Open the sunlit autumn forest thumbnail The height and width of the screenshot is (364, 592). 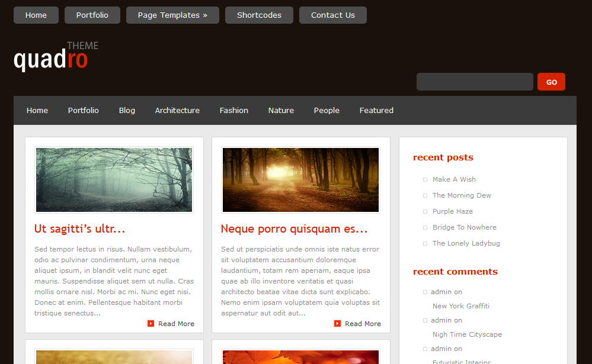(x=300, y=180)
